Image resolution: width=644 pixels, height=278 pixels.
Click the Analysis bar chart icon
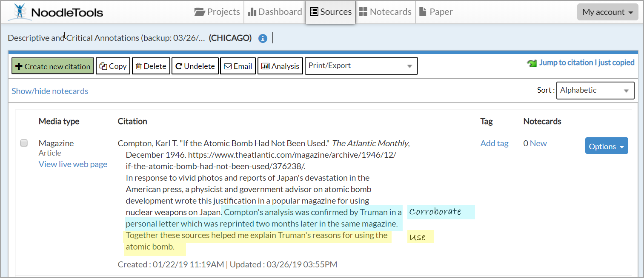tap(266, 66)
